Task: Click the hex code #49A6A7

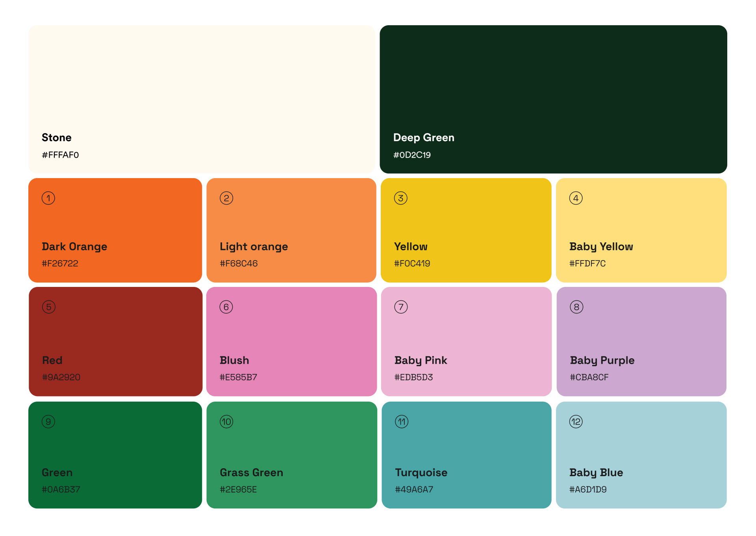Action: coord(414,489)
